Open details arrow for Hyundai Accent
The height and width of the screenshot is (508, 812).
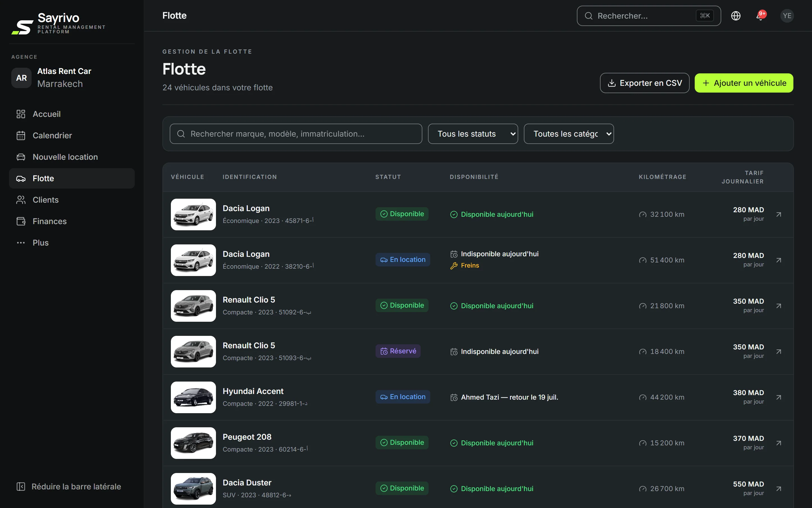point(779,397)
